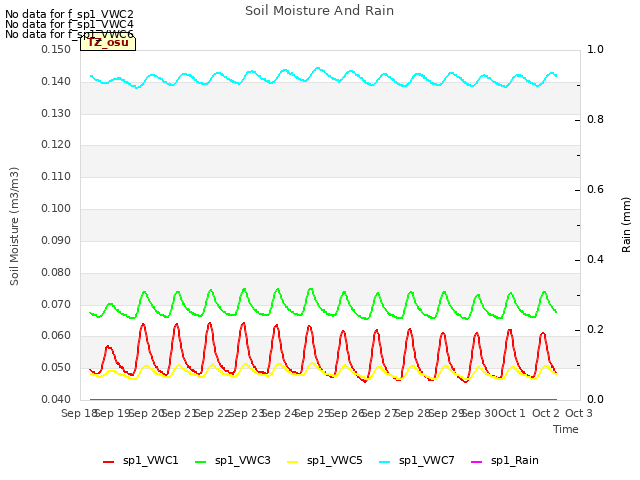Click the 0.140 soil moisture tick label
This screenshot has width=640, height=480.
point(56,82)
